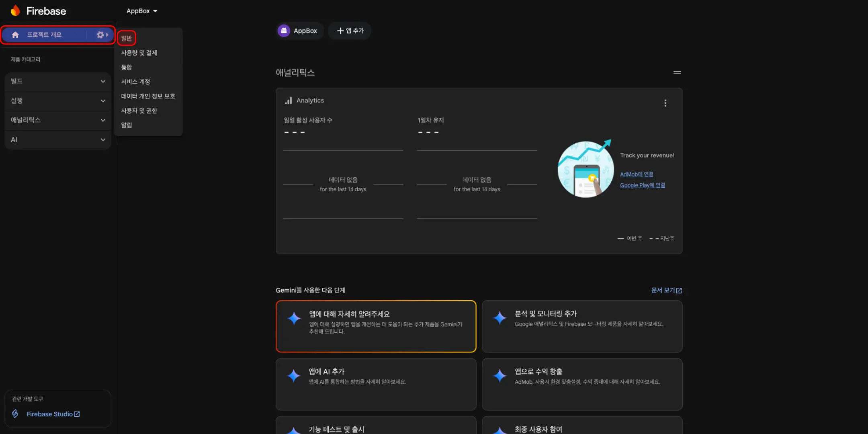Click the Track your revenue illustration
This screenshot has width=868, height=434.
point(585,169)
